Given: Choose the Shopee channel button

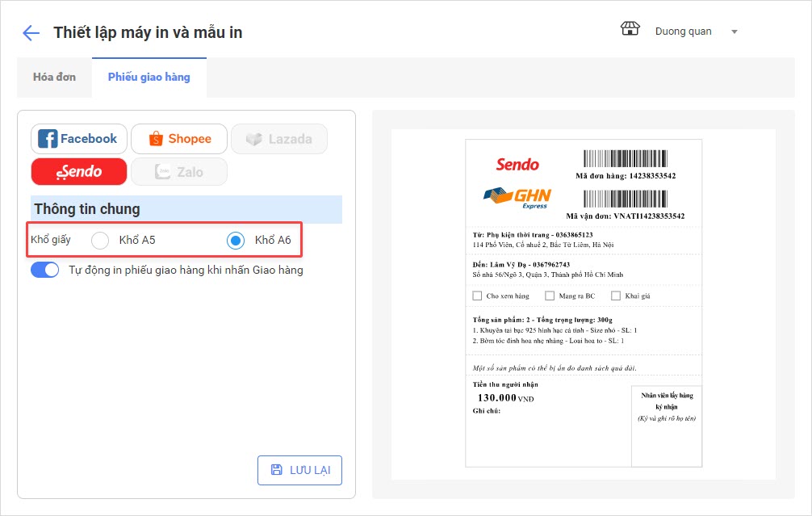Looking at the screenshot, I should (179, 139).
